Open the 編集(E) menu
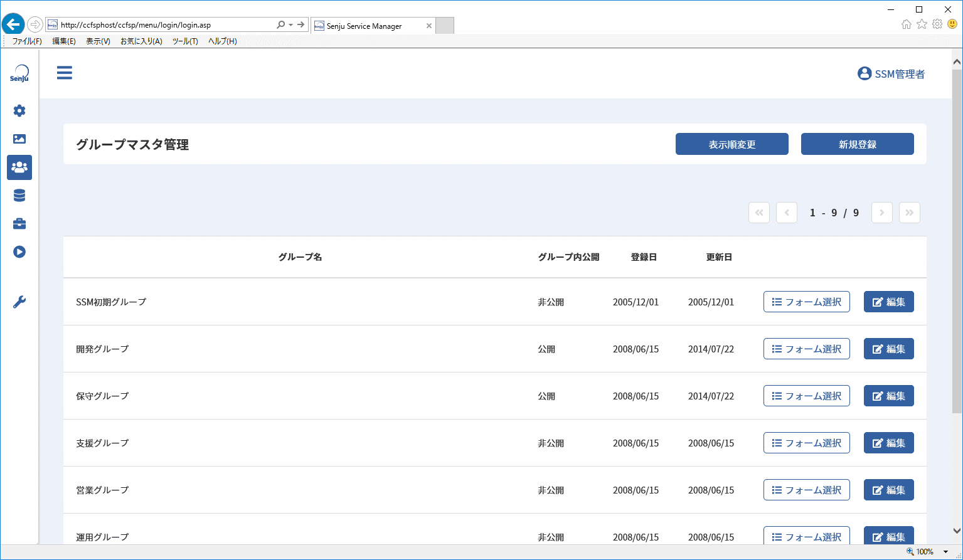963x560 pixels. [x=64, y=41]
